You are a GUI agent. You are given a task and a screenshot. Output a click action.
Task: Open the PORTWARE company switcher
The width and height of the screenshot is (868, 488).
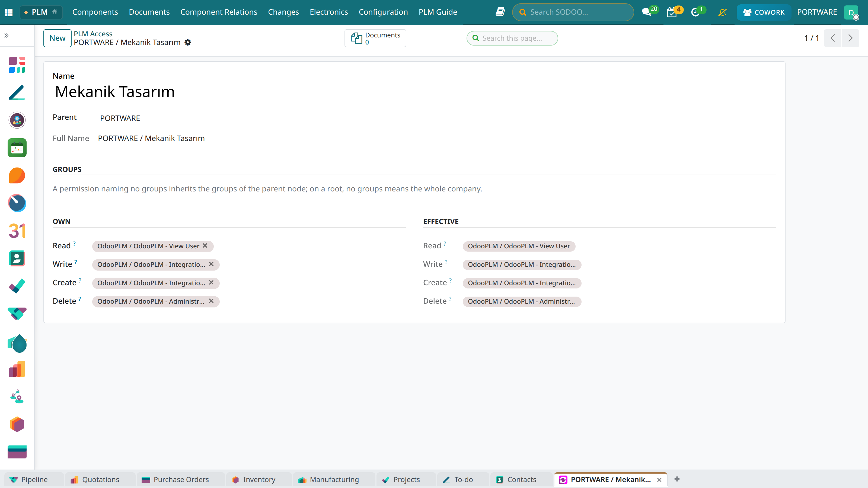coord(817,12)
